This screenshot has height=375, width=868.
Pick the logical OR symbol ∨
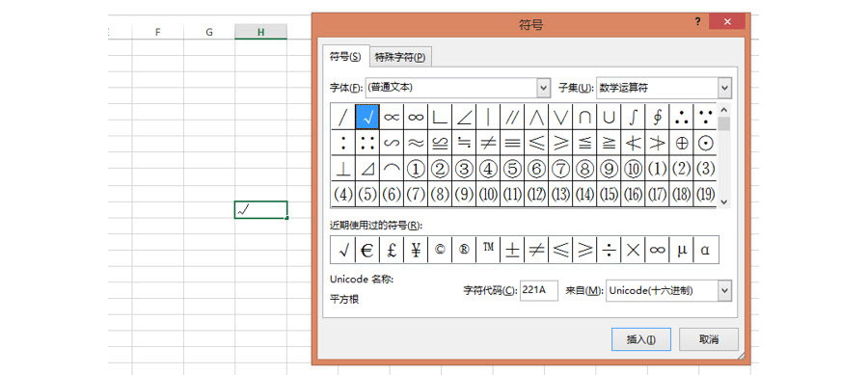coord(560,117)
